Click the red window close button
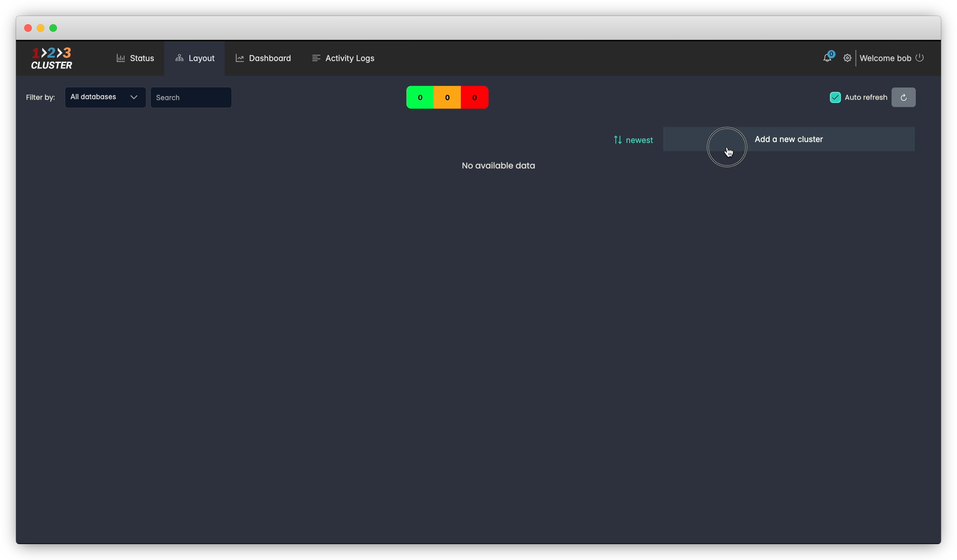 coord(28,28)
